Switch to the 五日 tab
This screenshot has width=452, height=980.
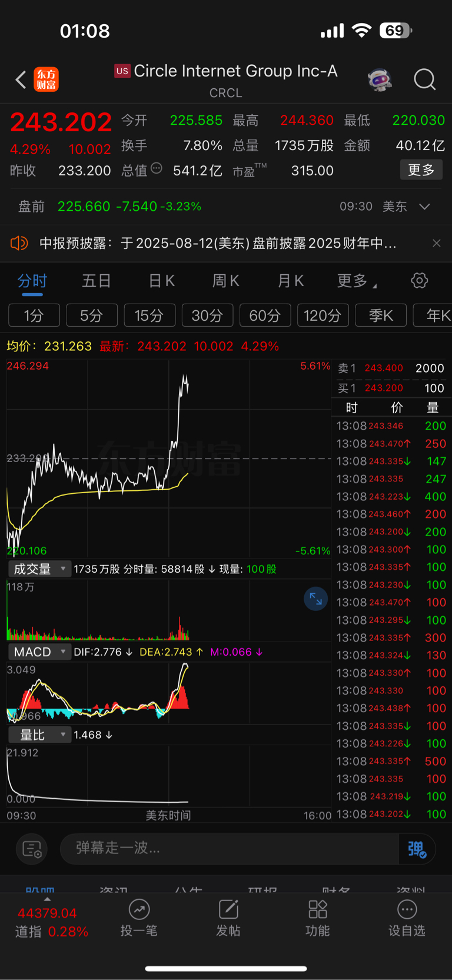coord(97,281)
